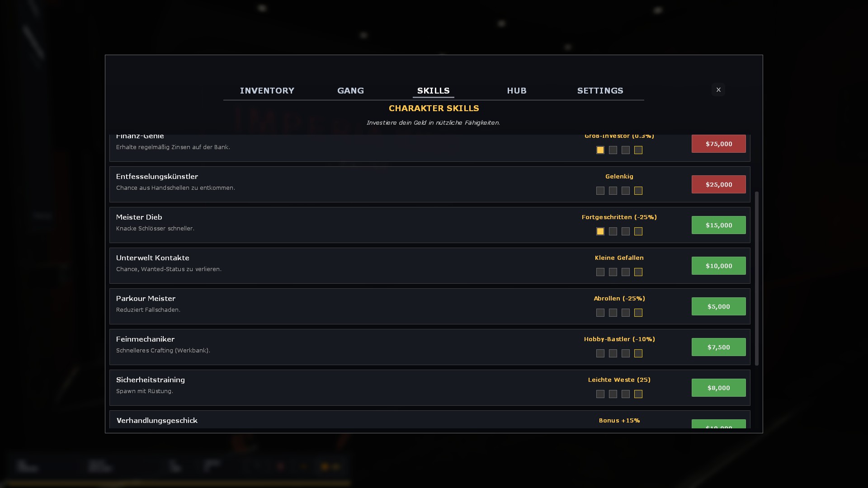Open the HUB tab
Image resolution: width=868 pixels, height=488 pixels.
coord(516,90)
